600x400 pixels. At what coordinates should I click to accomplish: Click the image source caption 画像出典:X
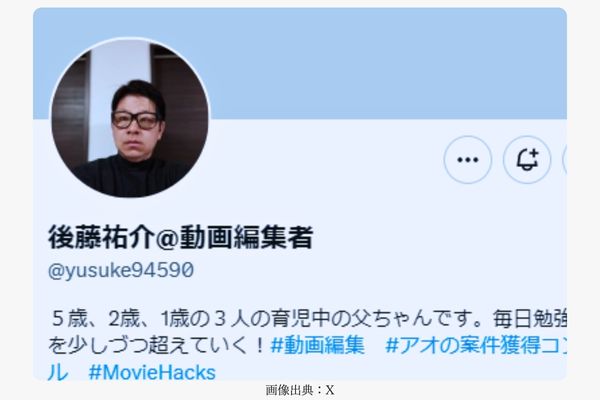click(300, 390)
